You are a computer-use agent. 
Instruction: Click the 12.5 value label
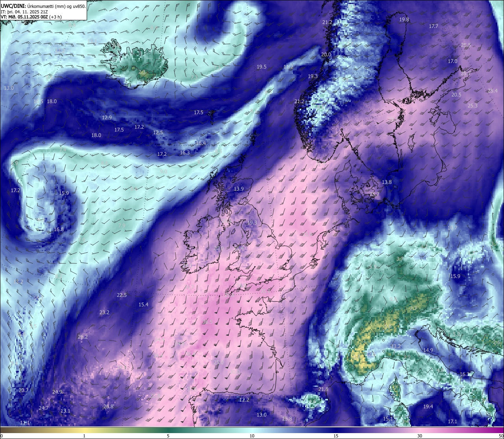(x=158, y=132)
